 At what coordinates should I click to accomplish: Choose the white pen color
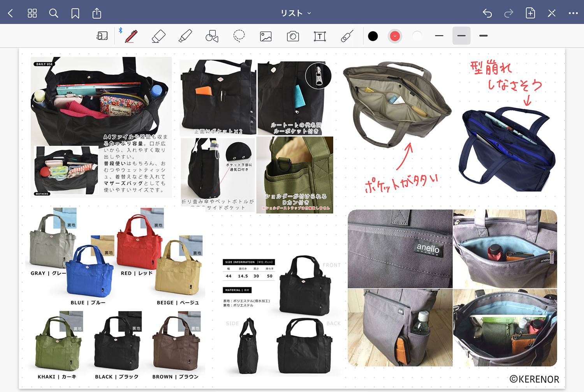coord(417,36)
